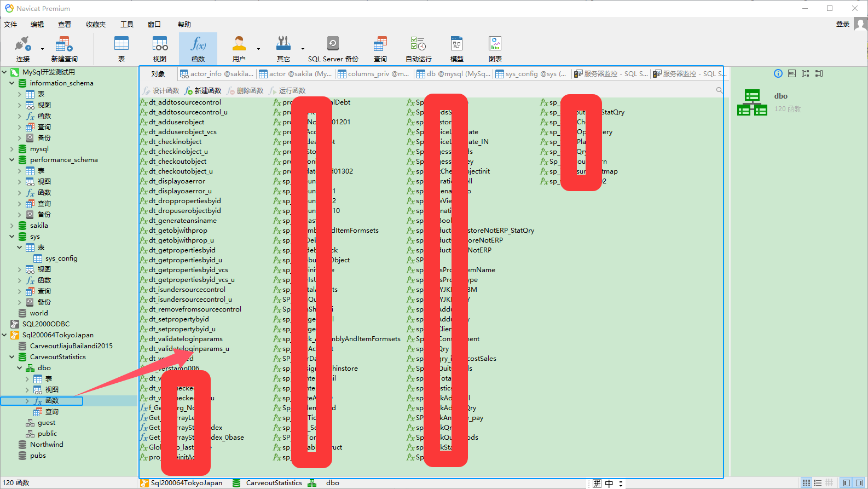Screen dimensions: 868x489
Task: Collapse the dbo schema node
Action: point(20,368)
